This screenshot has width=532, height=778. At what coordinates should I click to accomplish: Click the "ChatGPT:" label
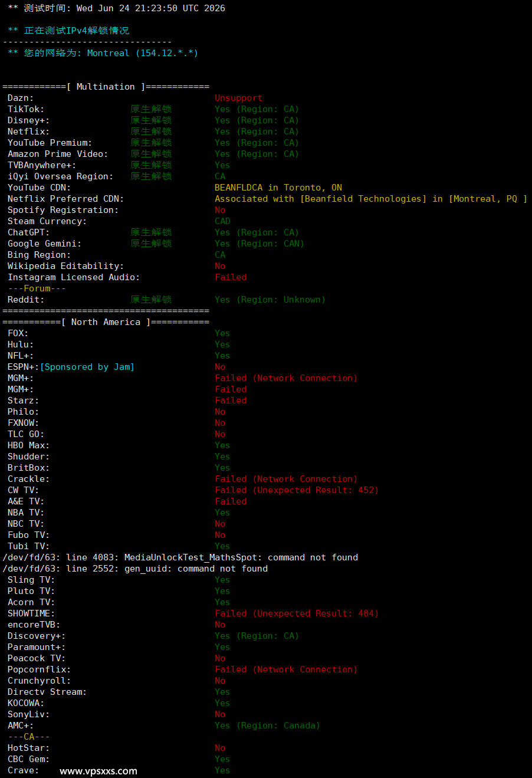29,232
